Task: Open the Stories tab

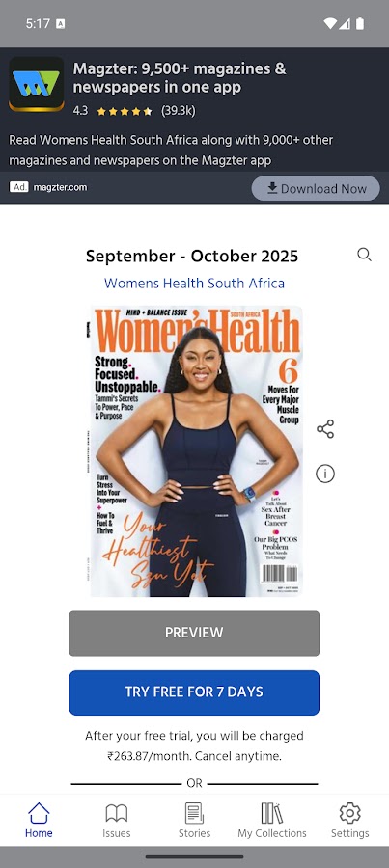Action: 195,821
